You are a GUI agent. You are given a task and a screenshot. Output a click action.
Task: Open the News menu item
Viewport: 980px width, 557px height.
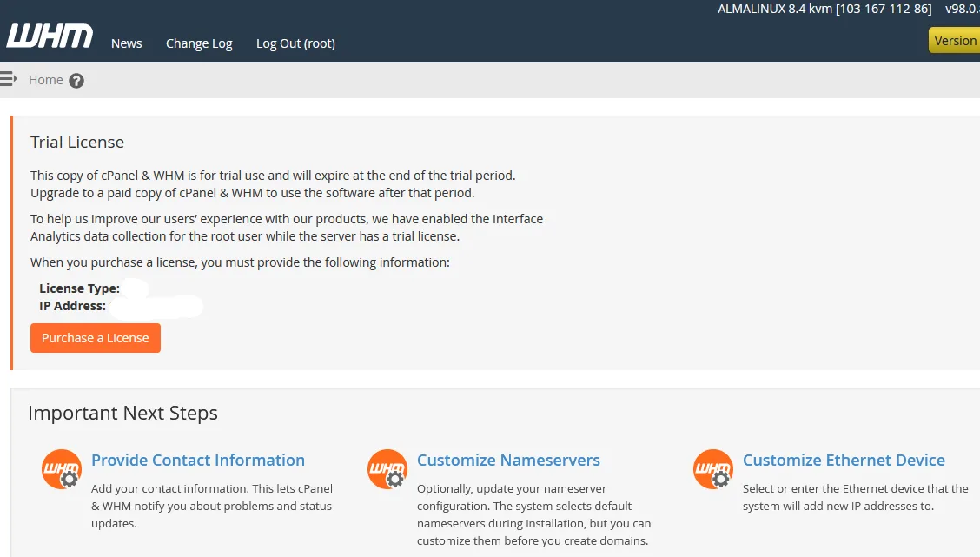[126, 43]
